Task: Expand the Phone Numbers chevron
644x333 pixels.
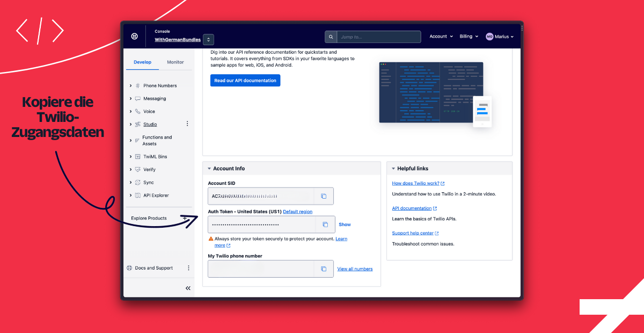Action: [x=130, y=86]
